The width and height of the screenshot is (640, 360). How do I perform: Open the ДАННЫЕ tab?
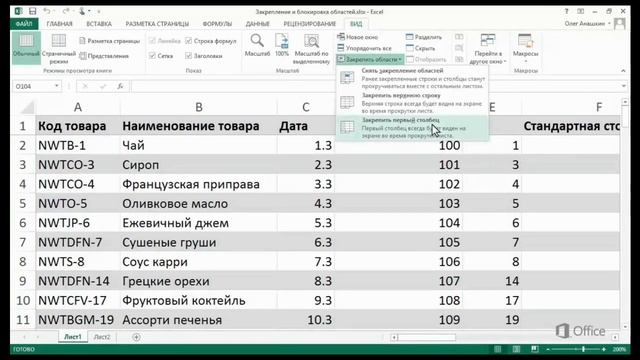click(258, 24)
